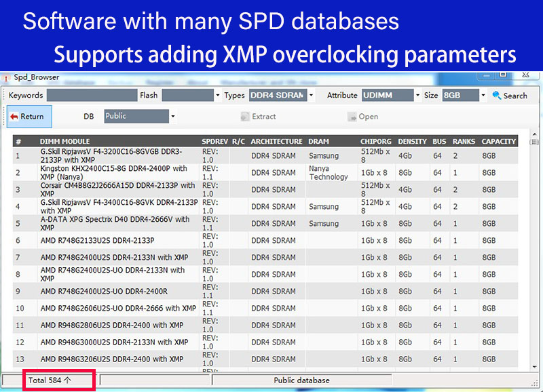Select the Kingston KHX2400C15-8G module row

(265, 173)
